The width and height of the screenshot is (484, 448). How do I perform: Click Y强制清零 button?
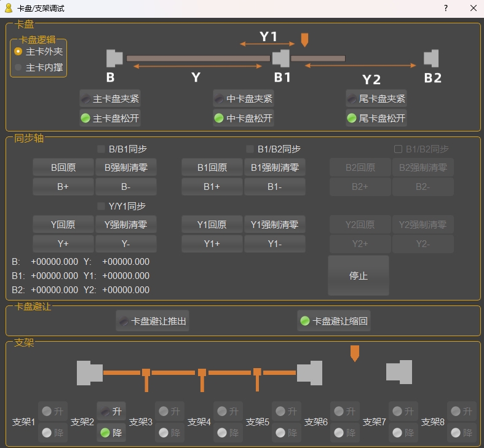(126, 224)
